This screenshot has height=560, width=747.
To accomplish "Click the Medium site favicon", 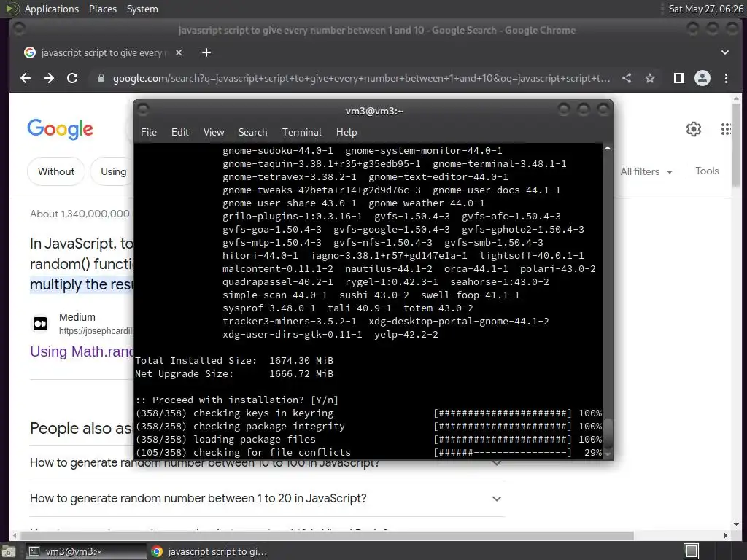I will [x=40, y=324].
